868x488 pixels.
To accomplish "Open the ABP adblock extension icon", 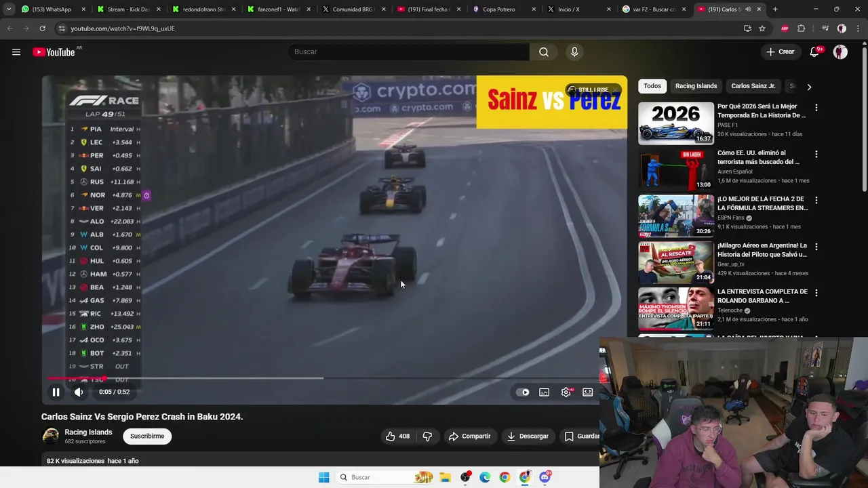I will click(x=785, y=28).
